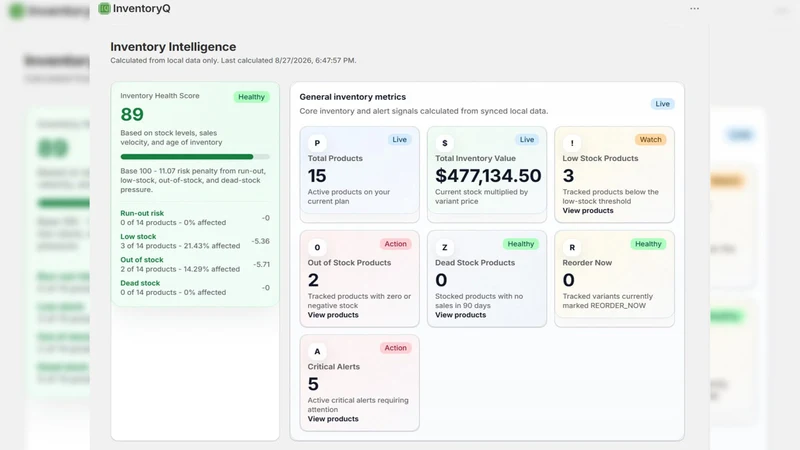This screenshot has height=450, width=800.
Task: Click the Z icon on Dead Stock Products
Action: click(444, 247)
